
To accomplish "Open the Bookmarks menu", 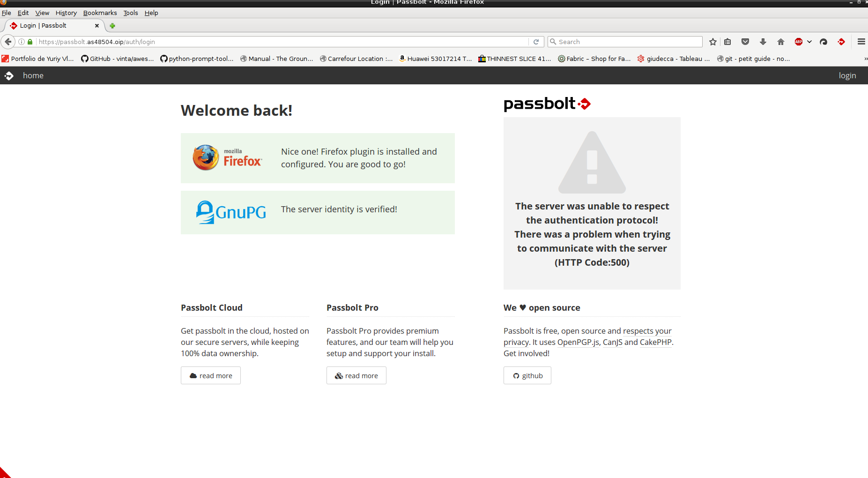I will (100, 13).
